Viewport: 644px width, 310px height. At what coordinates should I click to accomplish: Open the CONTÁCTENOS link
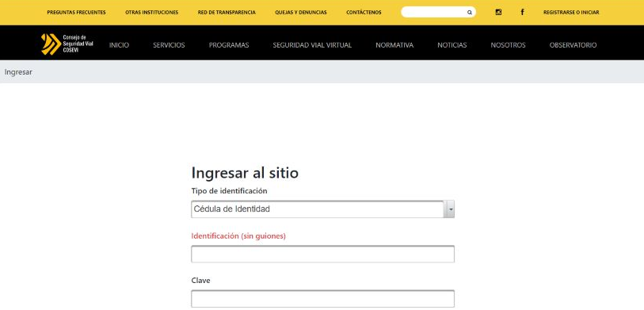364,13
